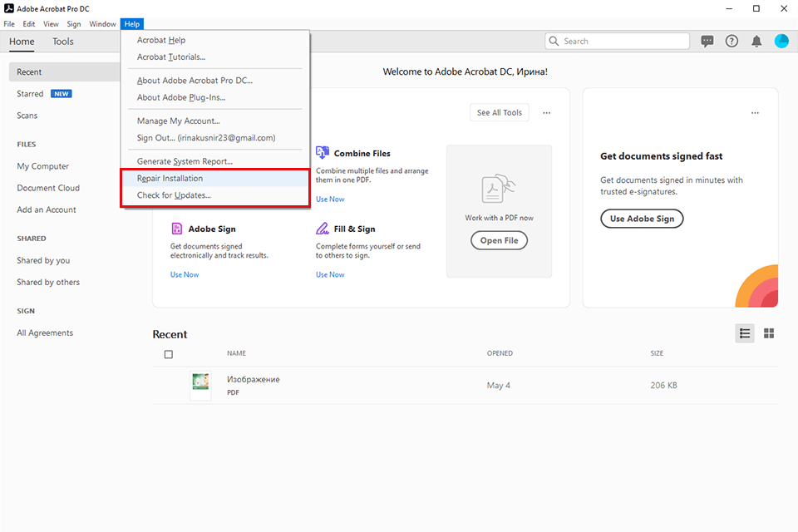Image resolution: width=798 pixels, height=532 pixels.
Task: Open the ellipsis menu on the Adobe Sign card
Action: click(x=755, y=112)
